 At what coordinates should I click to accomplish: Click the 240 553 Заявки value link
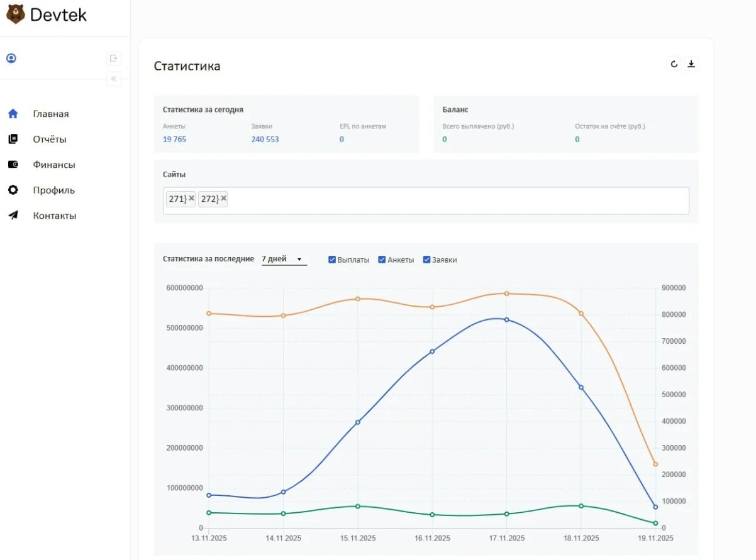[x=265, y=139]
